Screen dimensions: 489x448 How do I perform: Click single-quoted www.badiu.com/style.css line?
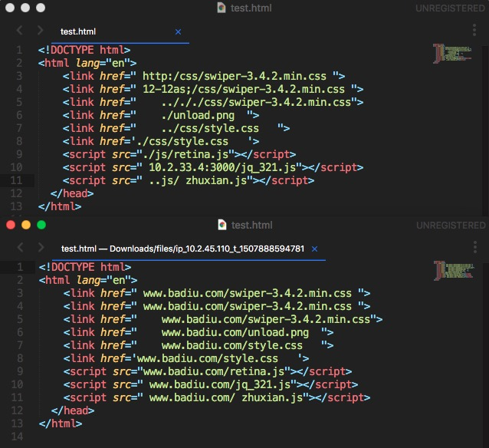click(186, 358)
